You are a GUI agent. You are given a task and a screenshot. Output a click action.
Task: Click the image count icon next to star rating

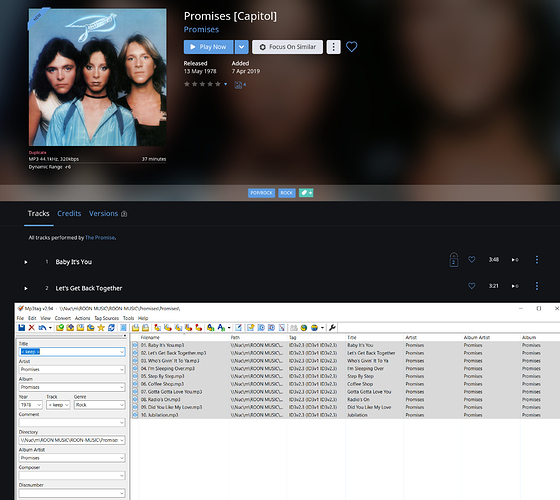pos(240,85)
